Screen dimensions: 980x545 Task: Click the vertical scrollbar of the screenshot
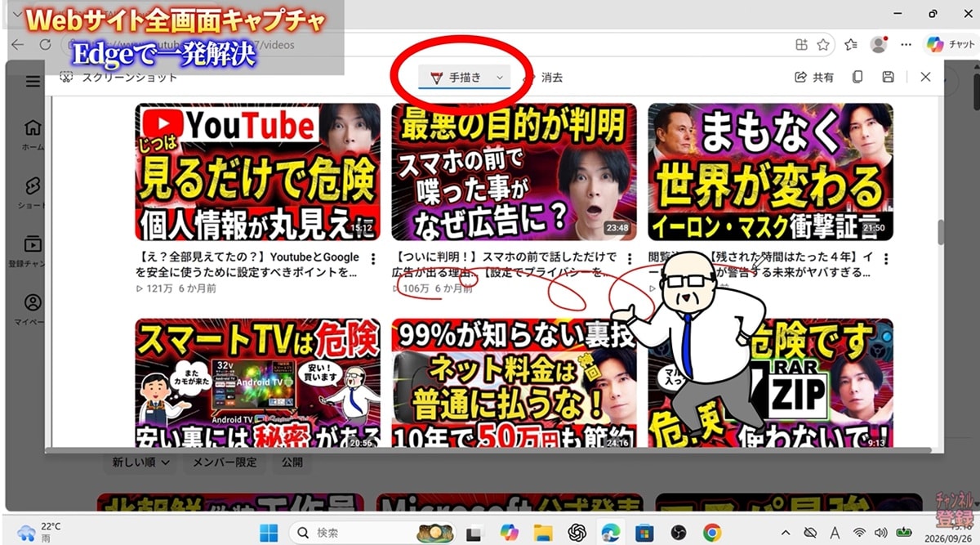940,232
